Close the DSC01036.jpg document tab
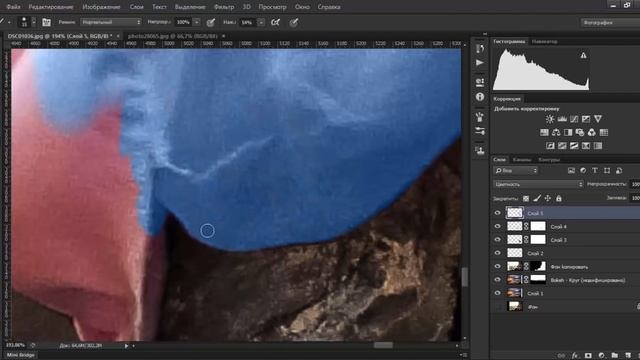640x360 pixels. click(x=118, y=36)
